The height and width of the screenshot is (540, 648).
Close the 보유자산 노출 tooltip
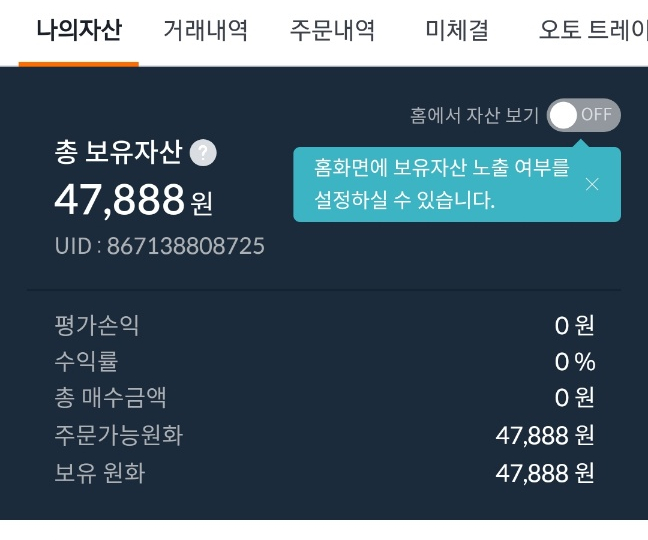[592, 184]
